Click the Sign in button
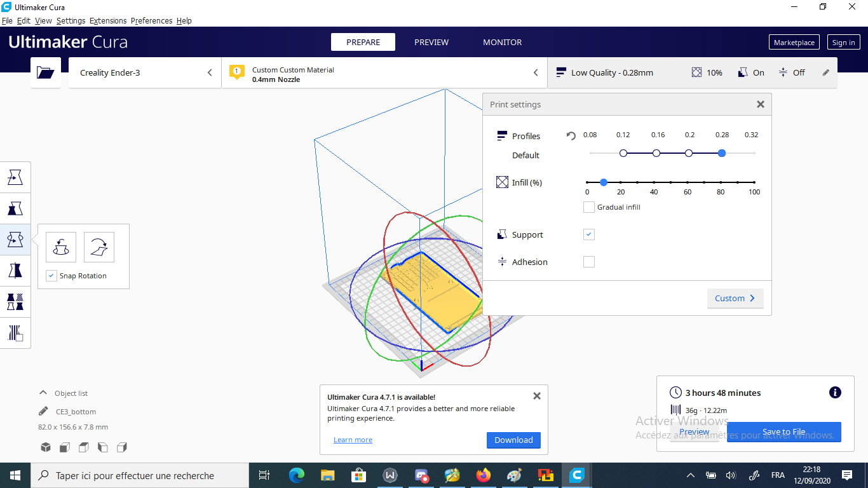The height and width of the screenshot is (488, 868). [843, 43]
